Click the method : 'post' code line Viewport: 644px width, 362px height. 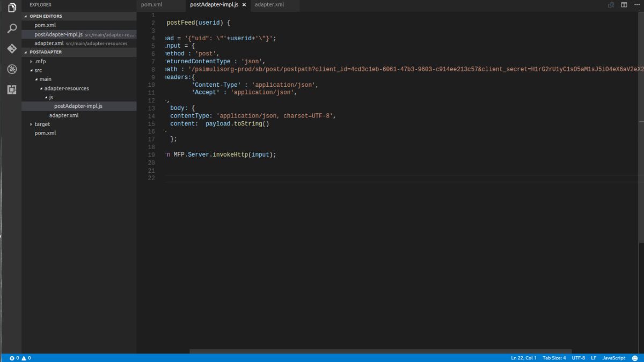tap(193, 54)
